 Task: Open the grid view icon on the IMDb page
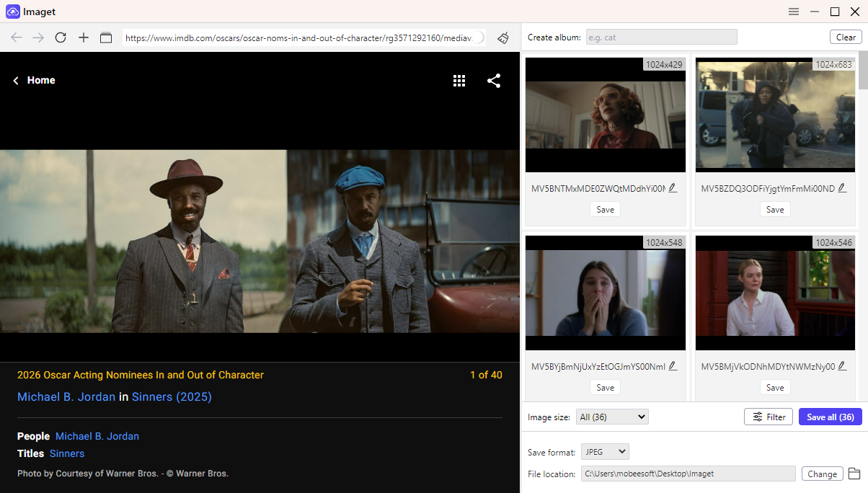pos(459,81)
